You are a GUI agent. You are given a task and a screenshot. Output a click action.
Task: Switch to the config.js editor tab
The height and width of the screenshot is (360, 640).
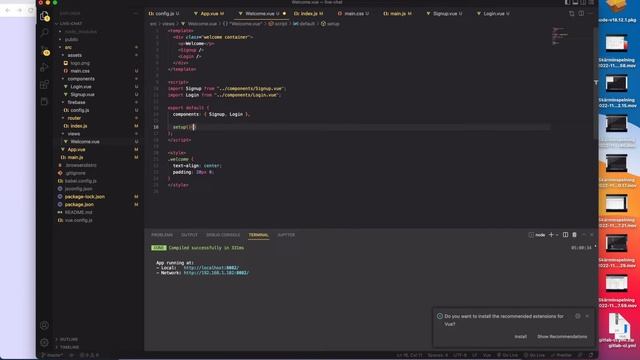[x=164, y=13]
